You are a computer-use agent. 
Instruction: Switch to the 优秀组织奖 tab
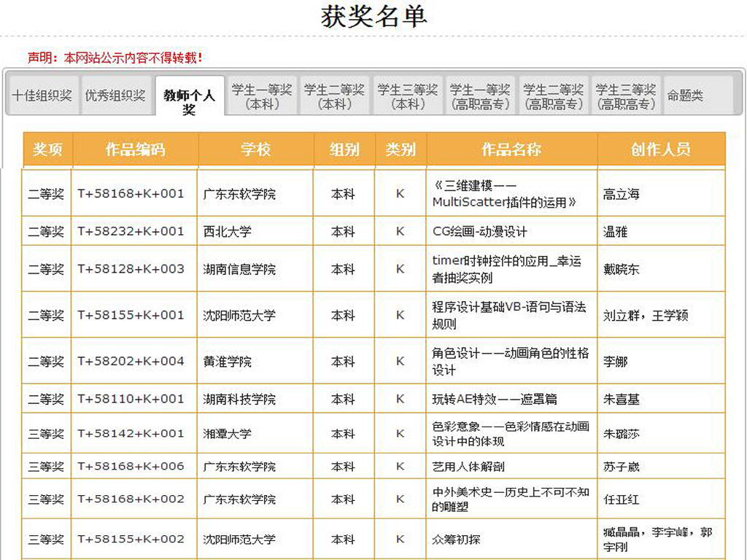click(x=115, y=96)
